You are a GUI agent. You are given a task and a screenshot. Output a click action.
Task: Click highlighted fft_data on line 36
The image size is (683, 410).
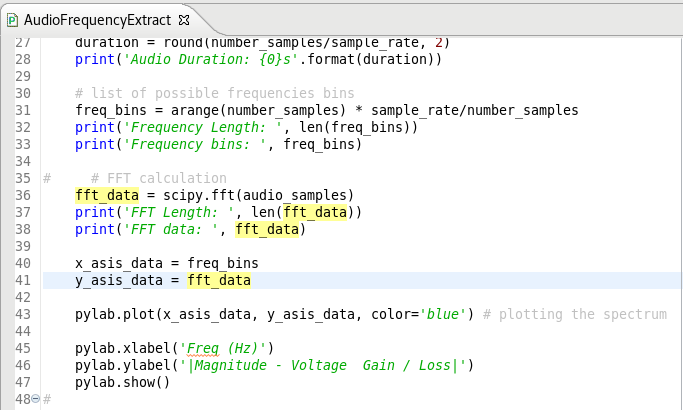[x=107, y=195]
